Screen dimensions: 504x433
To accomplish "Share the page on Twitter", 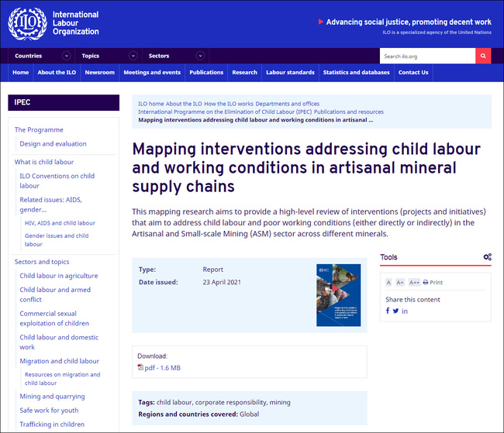I will 395,311.
